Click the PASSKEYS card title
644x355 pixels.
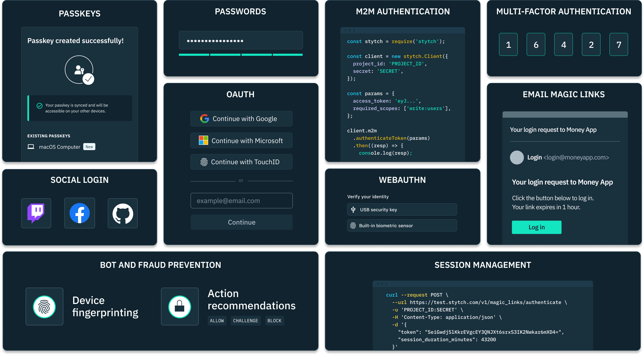(80, 14)
